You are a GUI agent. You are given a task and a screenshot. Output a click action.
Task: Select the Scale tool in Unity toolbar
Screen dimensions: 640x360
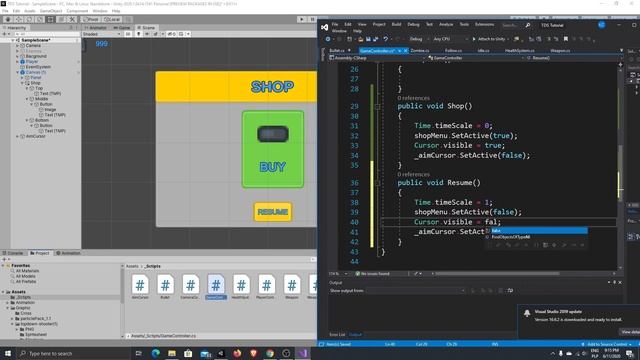40,19
